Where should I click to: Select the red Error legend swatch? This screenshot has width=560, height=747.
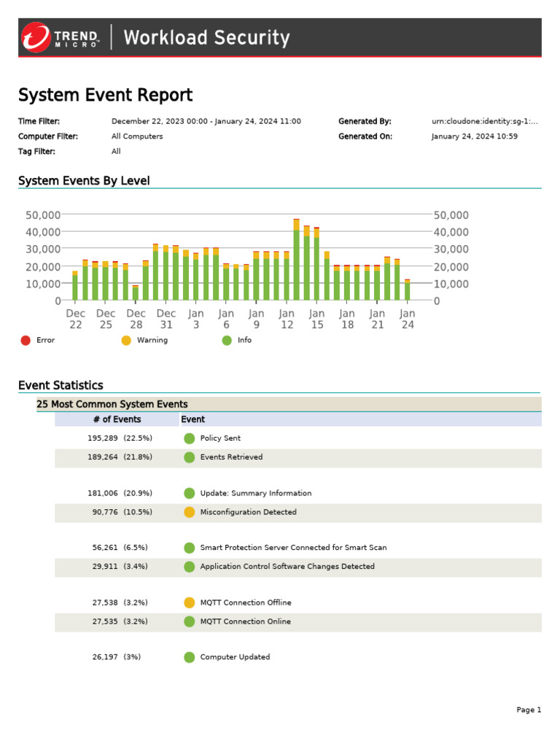coord(26,340)
